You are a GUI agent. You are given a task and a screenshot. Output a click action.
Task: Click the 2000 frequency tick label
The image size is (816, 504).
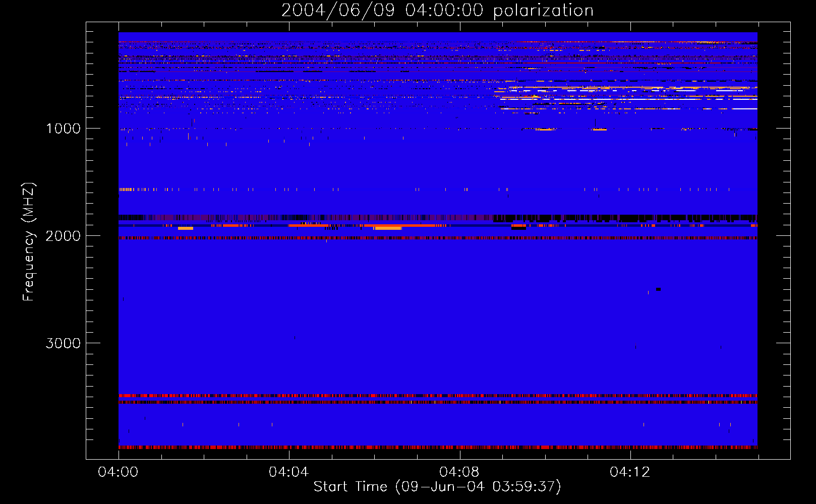[x=63, y=236]
